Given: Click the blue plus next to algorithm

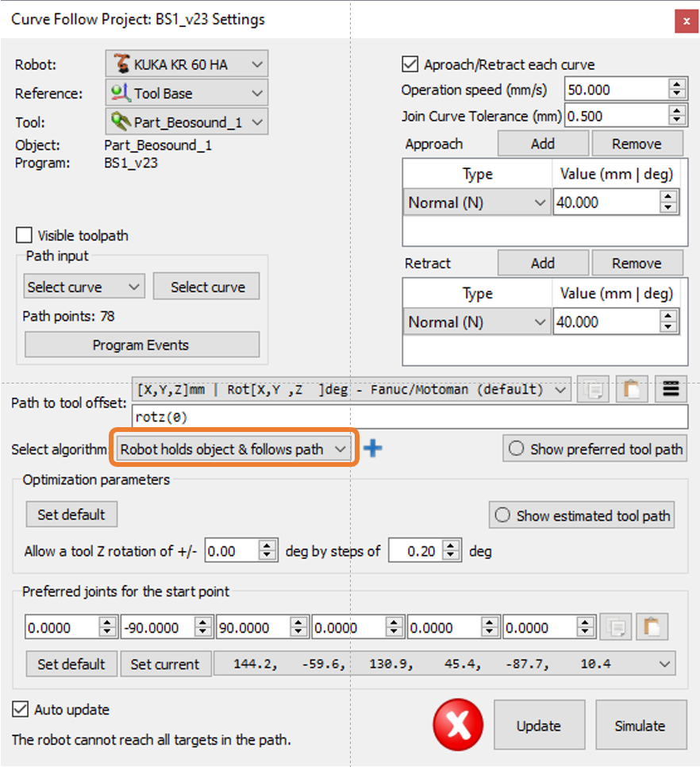Looking at the screenshot, I should 373,449.
